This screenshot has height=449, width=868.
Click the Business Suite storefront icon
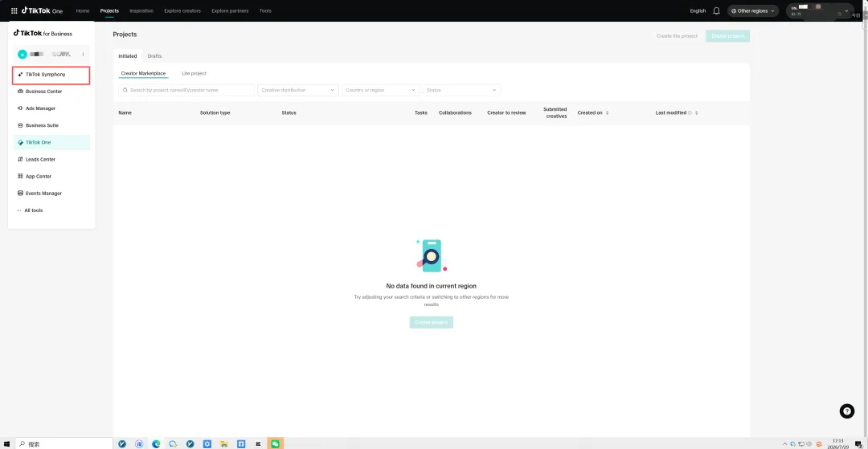[x=20, y=125]
